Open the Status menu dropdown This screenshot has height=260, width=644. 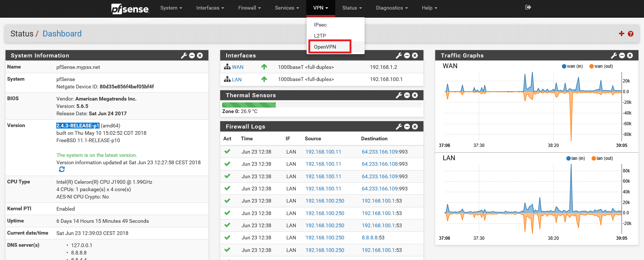point(352,8)
